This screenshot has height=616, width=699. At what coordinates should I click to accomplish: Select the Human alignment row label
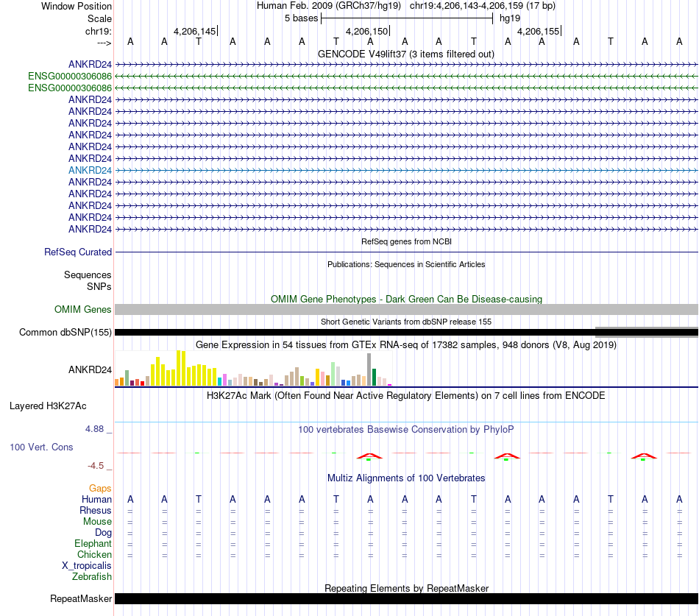click(96, 500)
